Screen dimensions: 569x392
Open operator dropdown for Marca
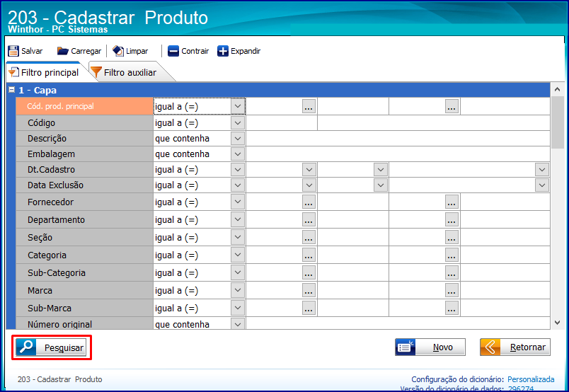(x=238, y=290)
